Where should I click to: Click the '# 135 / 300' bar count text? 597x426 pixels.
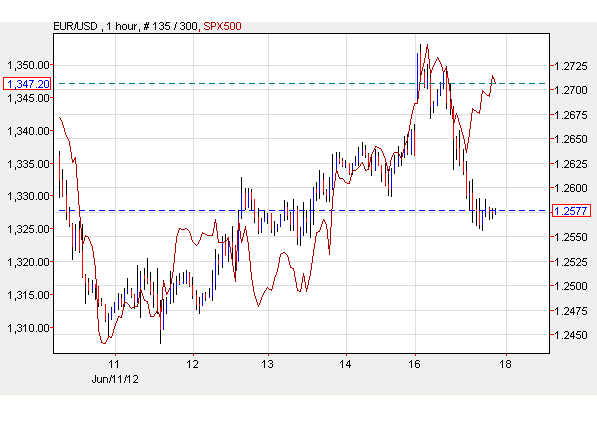point(170,26)
